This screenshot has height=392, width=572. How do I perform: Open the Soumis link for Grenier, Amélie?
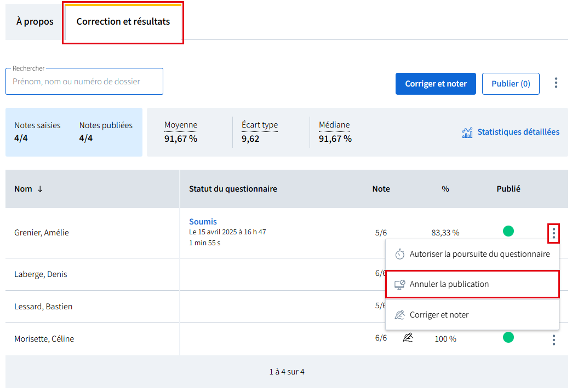pyautogui.click(x=203, y=222)
